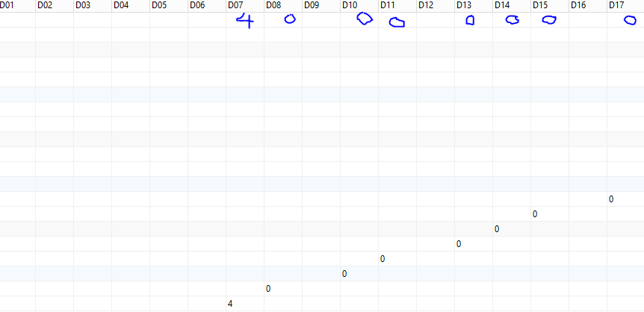Image resolution: width=644 pixels, height=312 pixels.
Task: Select the D01 column header
Action: (18, 6)
